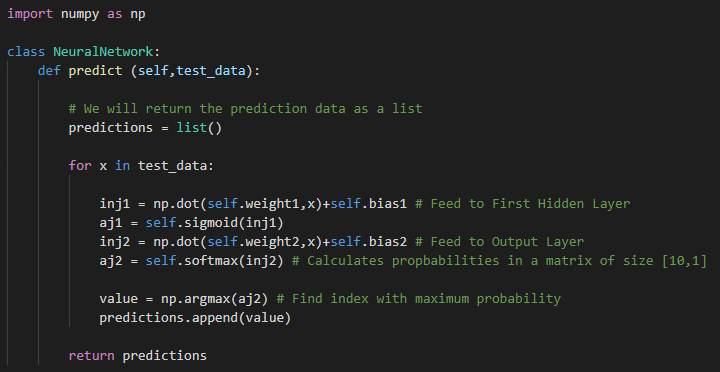Click predictions.append(value) line
Screen dimensions: 720x372
point(195,318)
